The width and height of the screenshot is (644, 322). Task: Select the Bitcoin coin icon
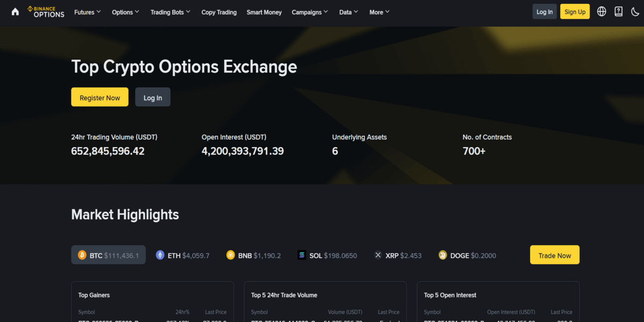pos(82,255)
